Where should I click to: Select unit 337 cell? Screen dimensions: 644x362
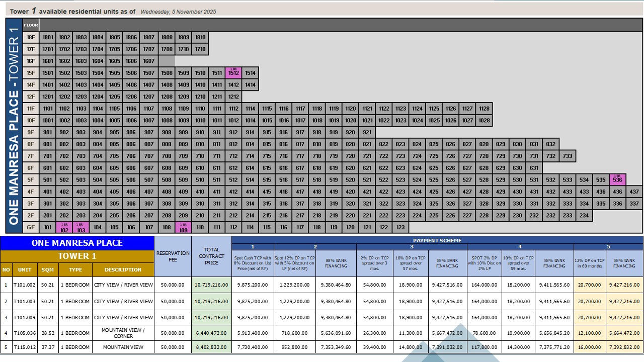pos(634,204)
